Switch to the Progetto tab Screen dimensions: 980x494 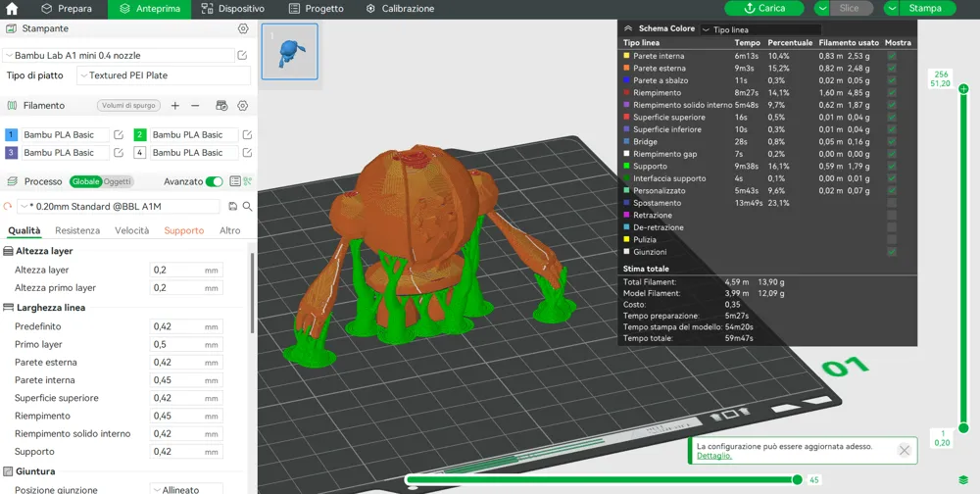pyautogui.click(x=317, y=9)
